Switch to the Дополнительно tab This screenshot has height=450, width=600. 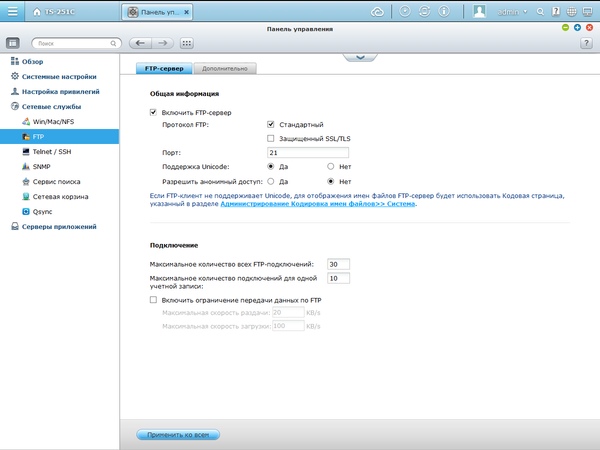225,68
